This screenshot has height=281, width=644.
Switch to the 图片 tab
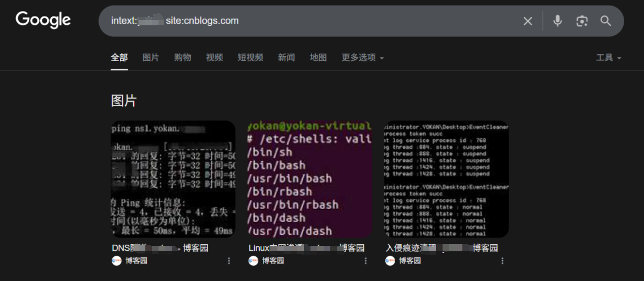tap(151, 57)
